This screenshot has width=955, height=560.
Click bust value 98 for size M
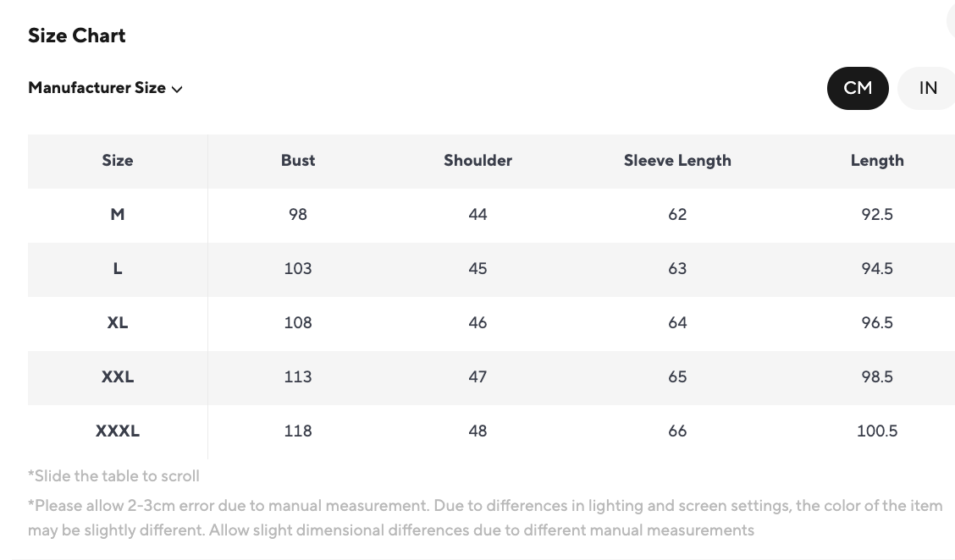coord(298,215)
